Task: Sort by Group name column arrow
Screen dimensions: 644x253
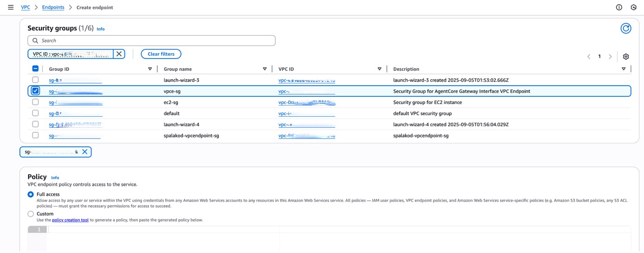Action: click(265, 69)
